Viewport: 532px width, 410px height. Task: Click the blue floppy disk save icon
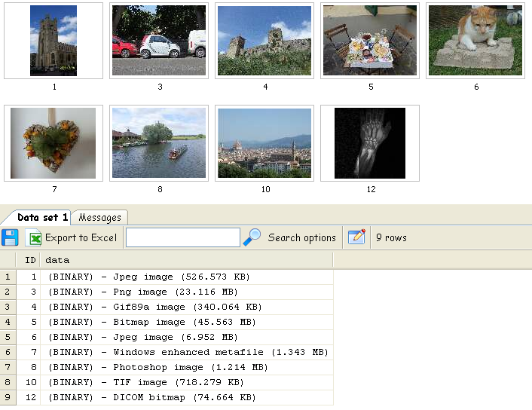click(x=10, y=237)
